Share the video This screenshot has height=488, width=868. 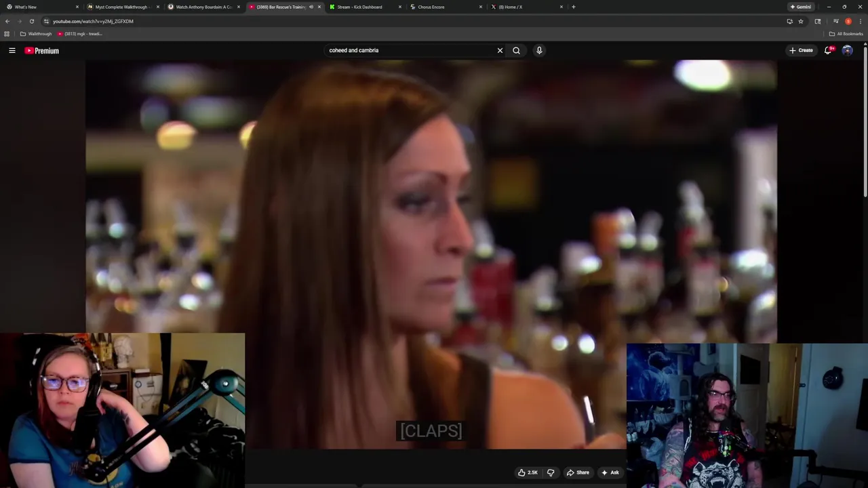[578, 472]
